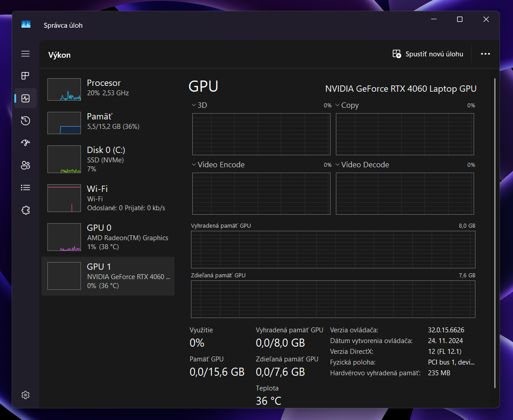Select the Procesor performance item
Image resolution: width=513 pixels, height=420 pixels.
point(108,88)
